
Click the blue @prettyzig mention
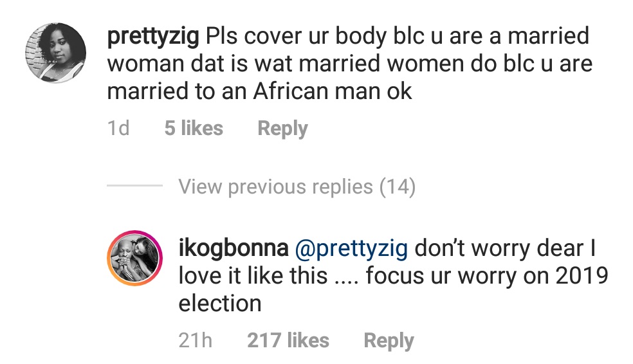(x=351, y=248)
